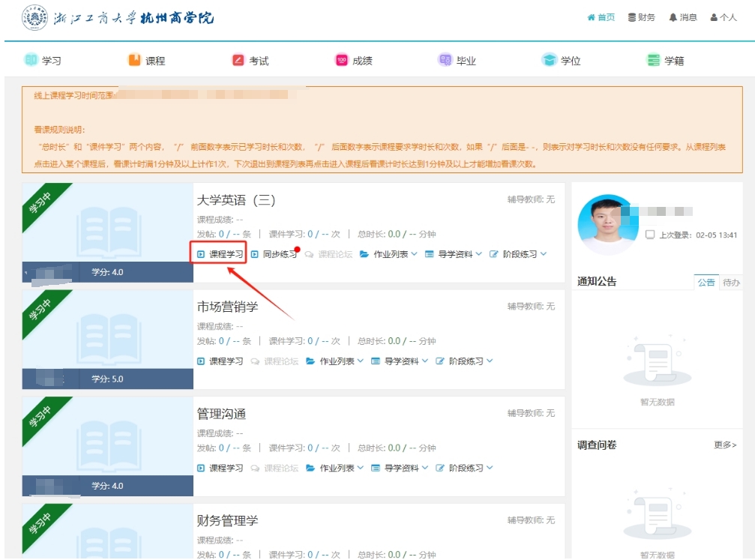
Task: Open the 成绩 score icon
Action: coord(342,60)
